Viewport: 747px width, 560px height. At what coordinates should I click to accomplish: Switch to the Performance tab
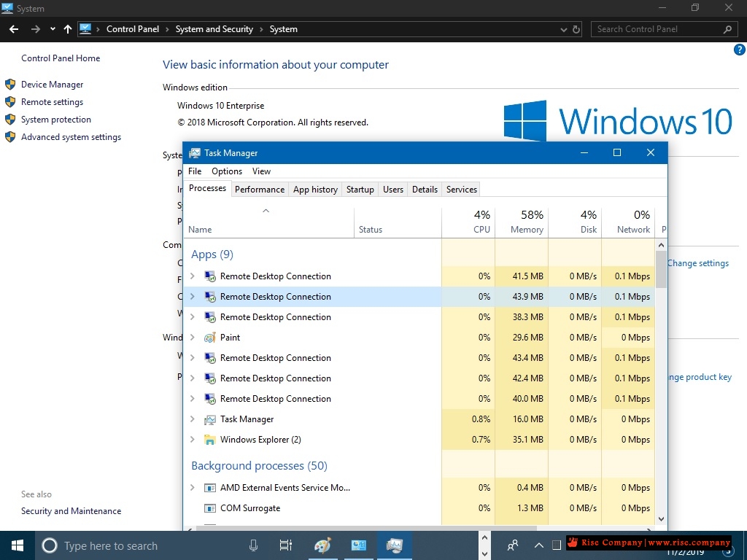pyautogui.click(x=260, y=190)
